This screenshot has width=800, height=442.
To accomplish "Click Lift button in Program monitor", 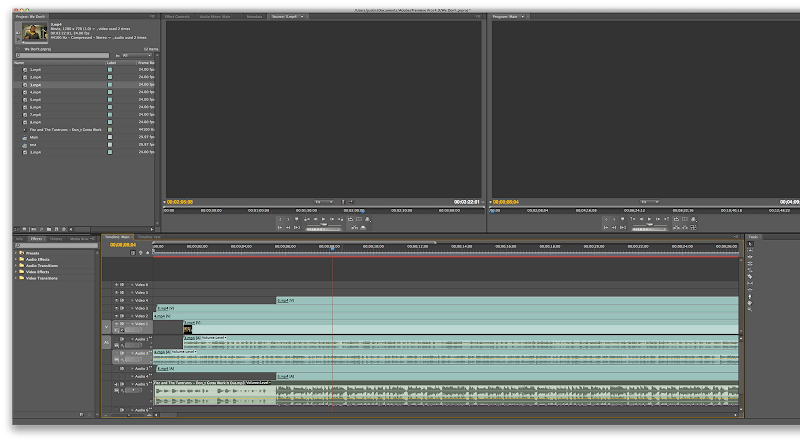I will tap(677, 228).
